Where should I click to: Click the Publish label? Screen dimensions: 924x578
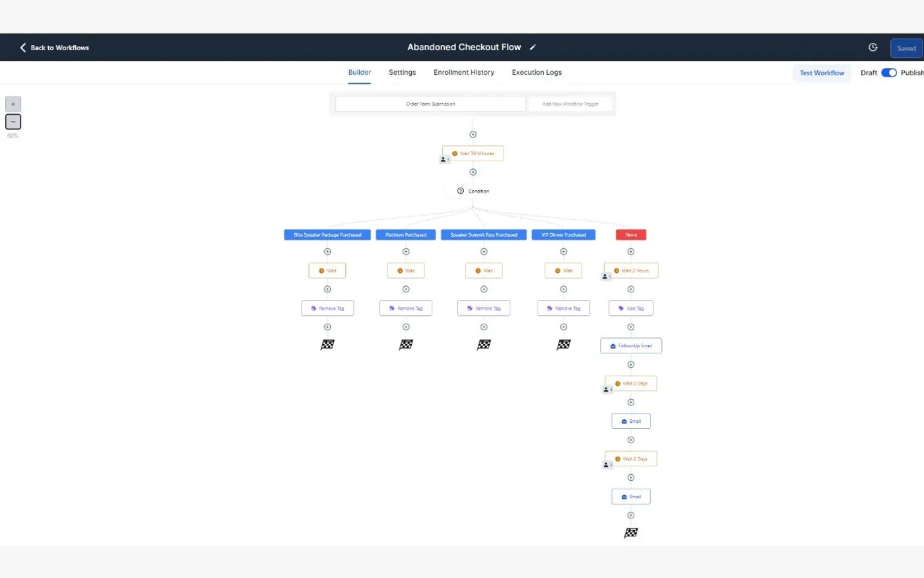912,73
